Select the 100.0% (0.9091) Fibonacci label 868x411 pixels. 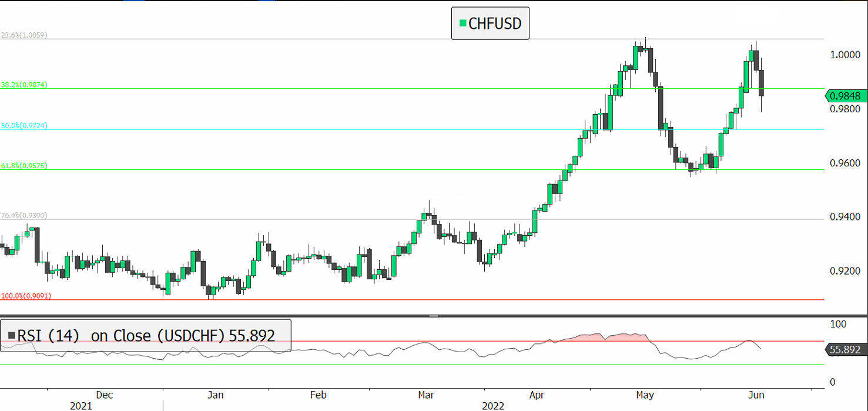[26, 296]
